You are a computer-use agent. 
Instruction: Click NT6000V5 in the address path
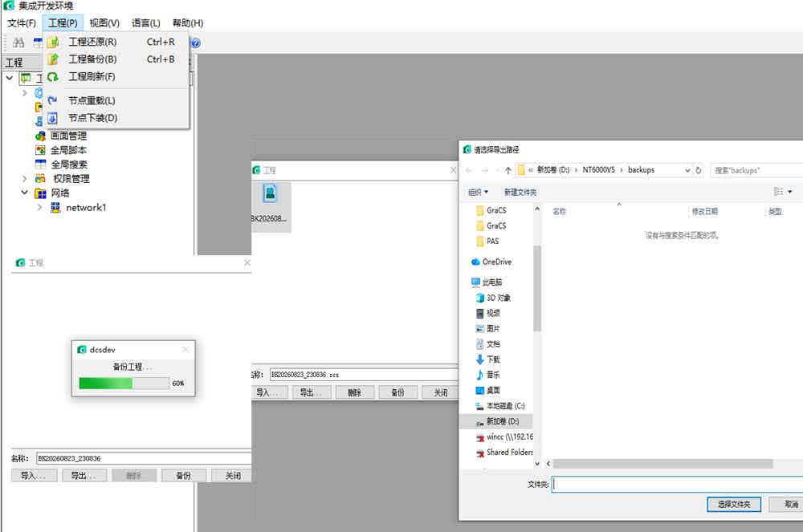[x=598, y=170]
